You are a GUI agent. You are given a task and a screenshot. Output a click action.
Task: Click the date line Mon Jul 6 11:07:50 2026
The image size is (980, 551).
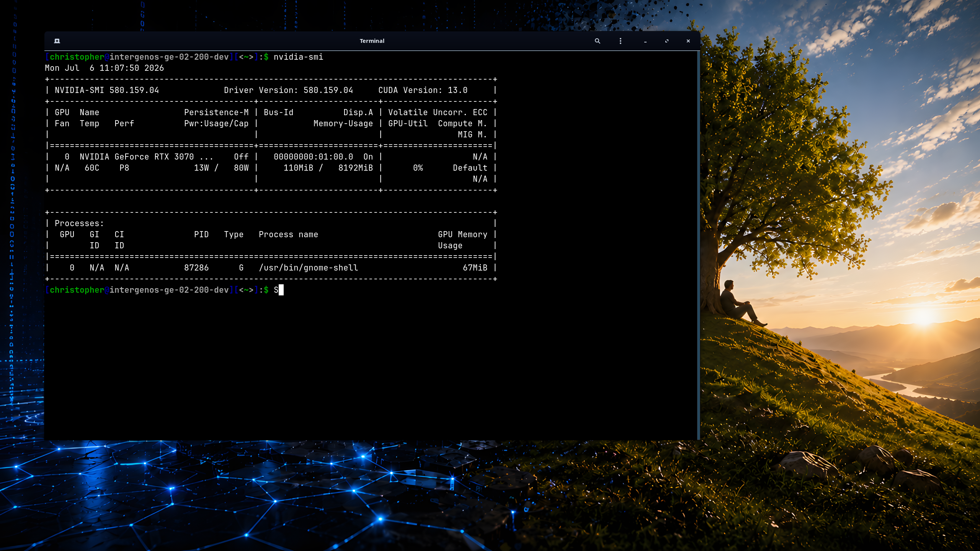pyautogui.click(x=105, y=68)
